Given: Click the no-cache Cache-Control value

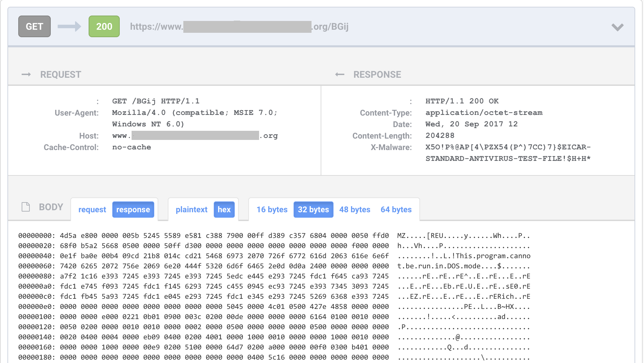Looking at the screenshot, I should tap(132, 147).
